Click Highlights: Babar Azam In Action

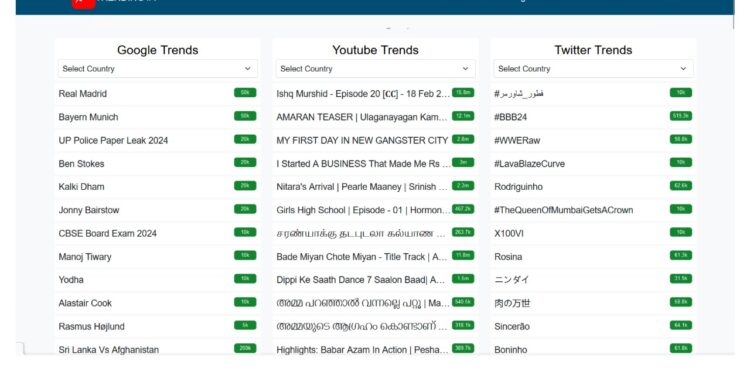(x=362, y=350)
